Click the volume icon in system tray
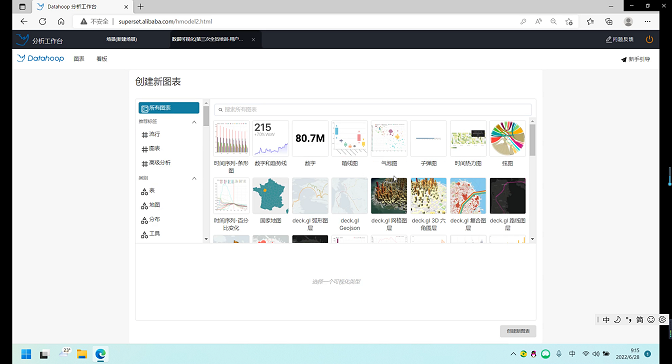 596,354
